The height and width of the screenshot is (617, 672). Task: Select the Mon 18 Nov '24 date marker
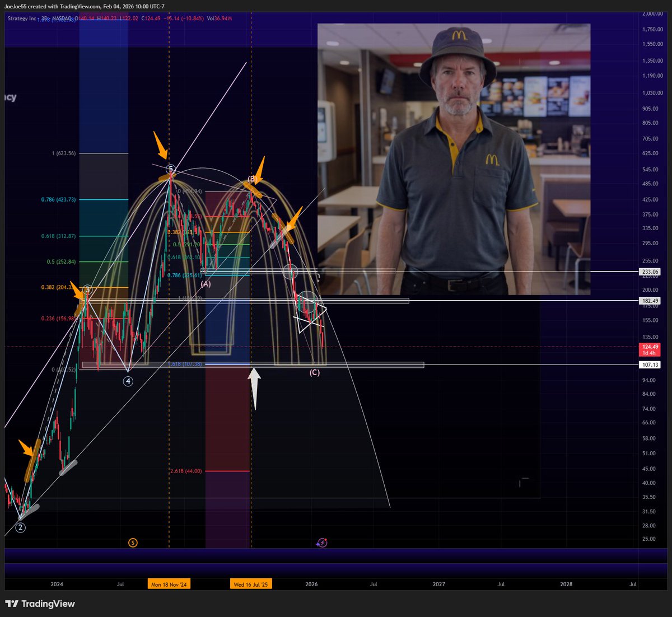[169, 584]
